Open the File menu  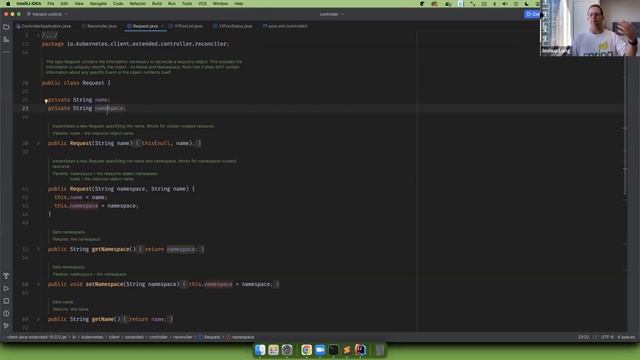(x=51, y=3)
